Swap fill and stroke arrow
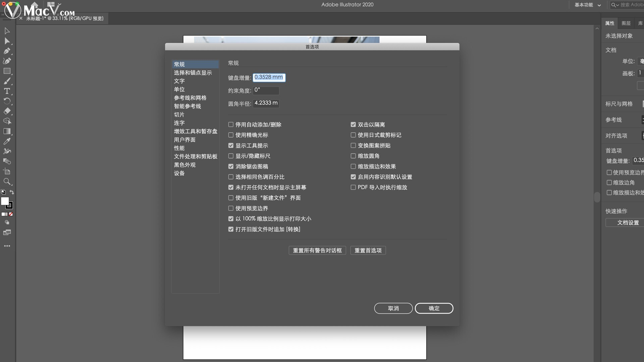Screen dimensions: 644x362 (x=12, y=192)
